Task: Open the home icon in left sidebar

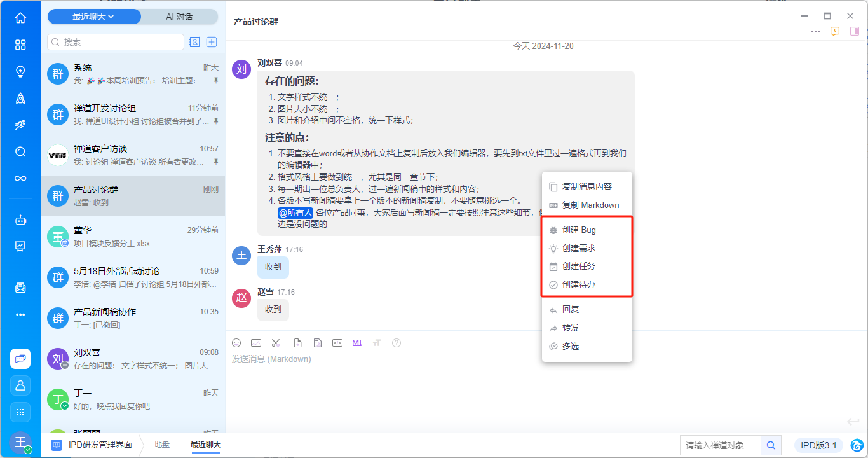Action: [20, 18]
